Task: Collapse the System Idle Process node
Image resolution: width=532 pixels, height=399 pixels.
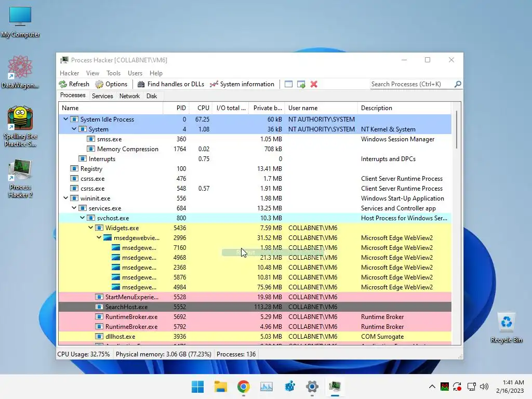Action: [x=66, y=119]
